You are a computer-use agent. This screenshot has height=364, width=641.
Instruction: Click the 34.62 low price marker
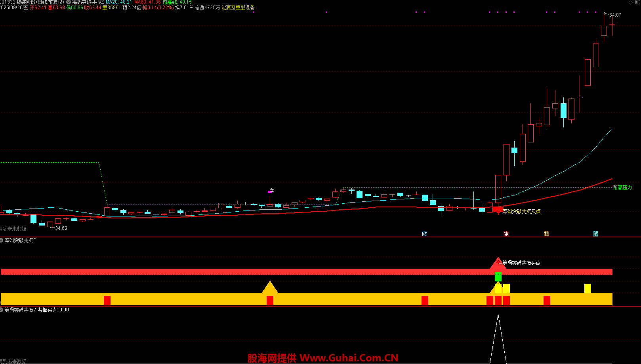61,228
